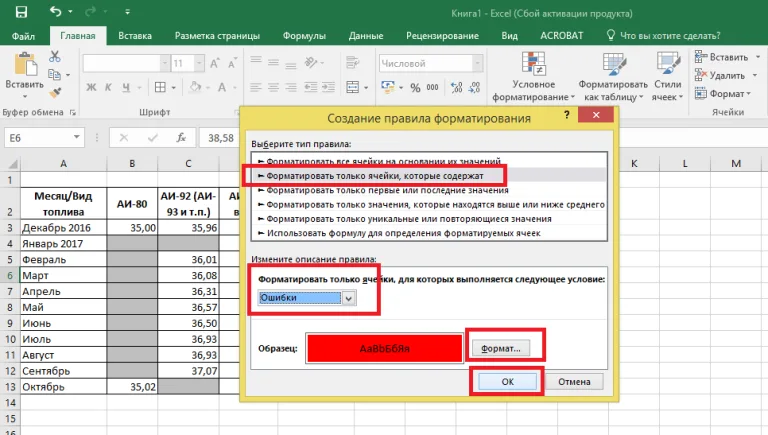Switch to the Рецензирование tab
This screenshot has width=768, height=435.
[442, 36]
